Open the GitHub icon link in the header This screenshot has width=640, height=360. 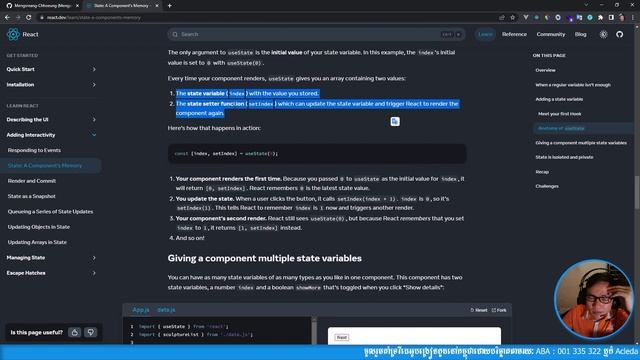point(620,34)
